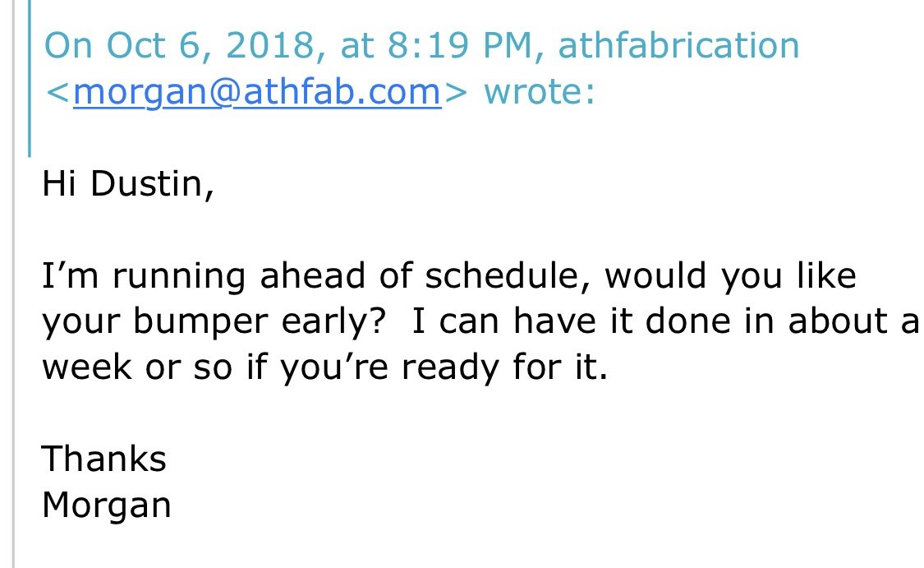Click the word 'wrote:' in quote header

pos(540,92)
